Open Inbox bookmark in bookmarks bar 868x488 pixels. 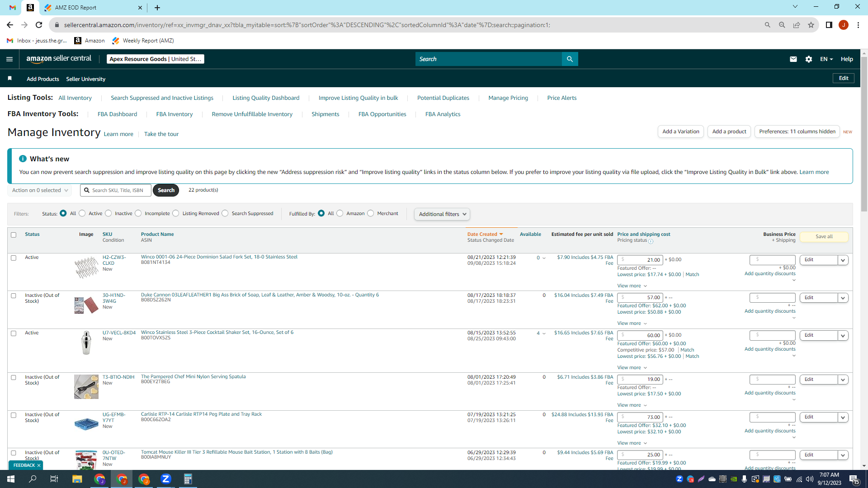[x=37, y=41]
